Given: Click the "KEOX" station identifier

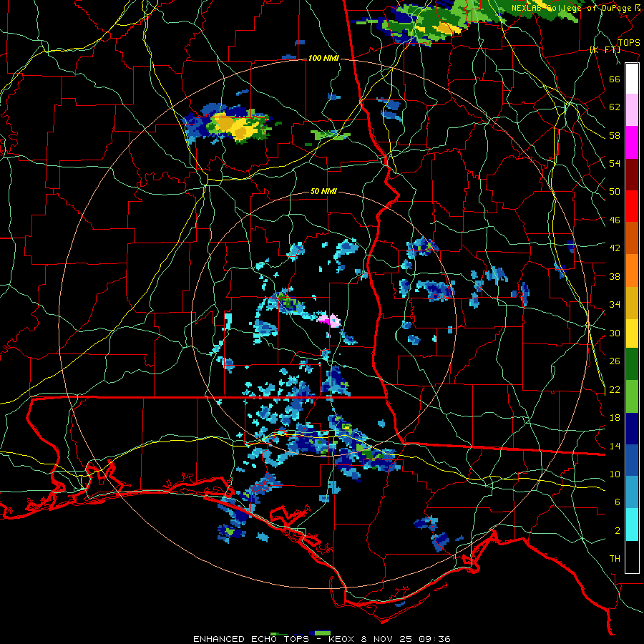Looking at the screenshot, I should coord(341,639).
